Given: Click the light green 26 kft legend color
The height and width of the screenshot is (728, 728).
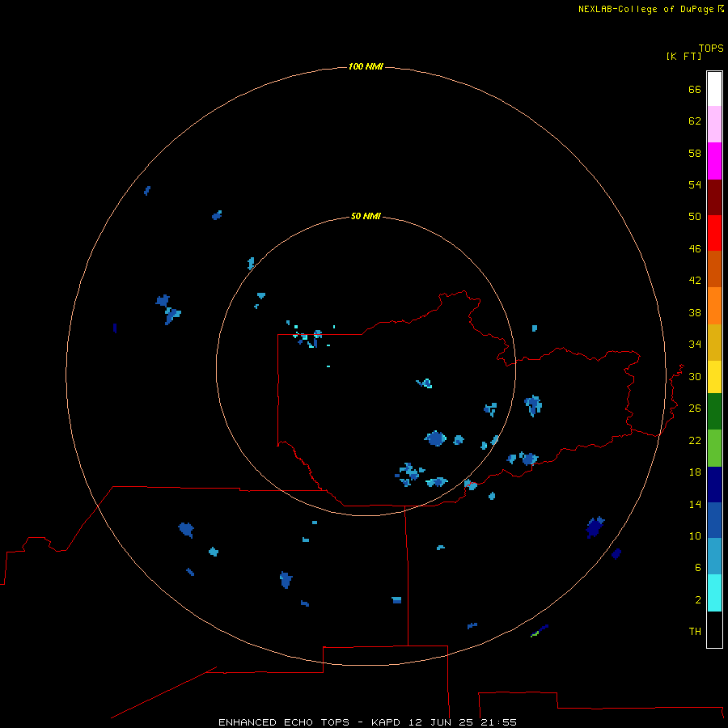Looking at the screenshot, I should tap(714, 448).
